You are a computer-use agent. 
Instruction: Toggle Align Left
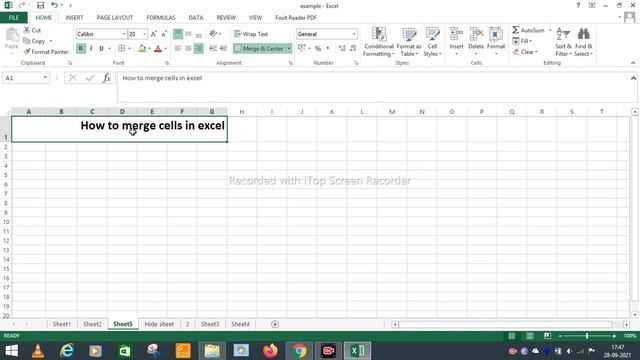178,48
